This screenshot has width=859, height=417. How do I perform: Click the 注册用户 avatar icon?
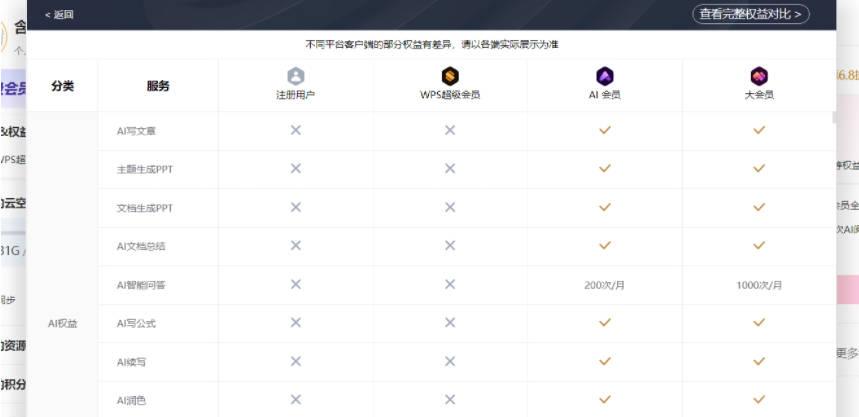point(295,76)
